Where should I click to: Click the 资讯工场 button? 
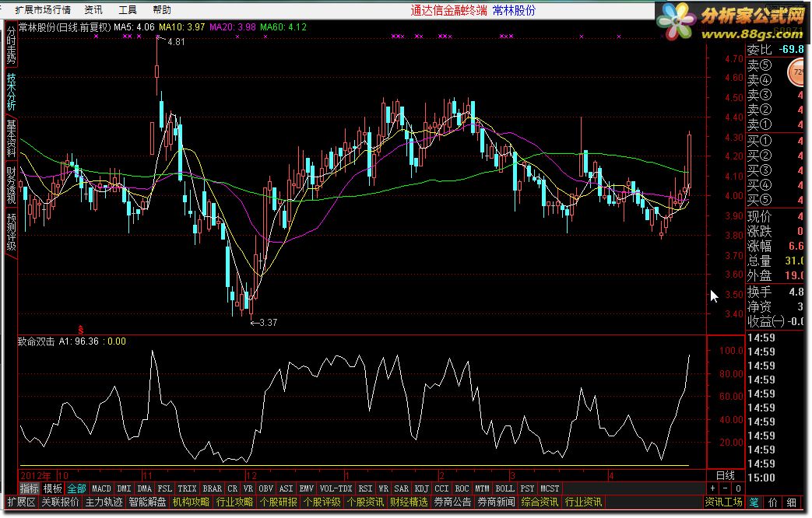(x=723, y=502)
